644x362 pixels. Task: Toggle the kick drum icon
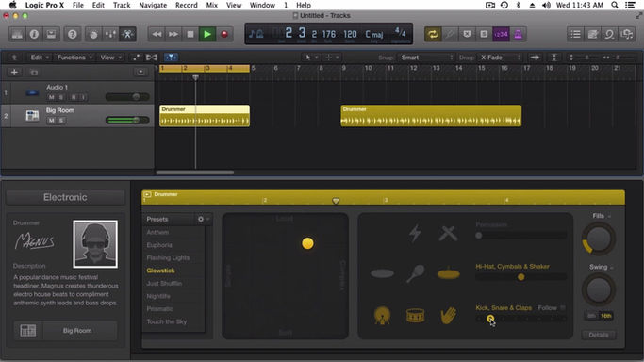[x=383, y=316]
